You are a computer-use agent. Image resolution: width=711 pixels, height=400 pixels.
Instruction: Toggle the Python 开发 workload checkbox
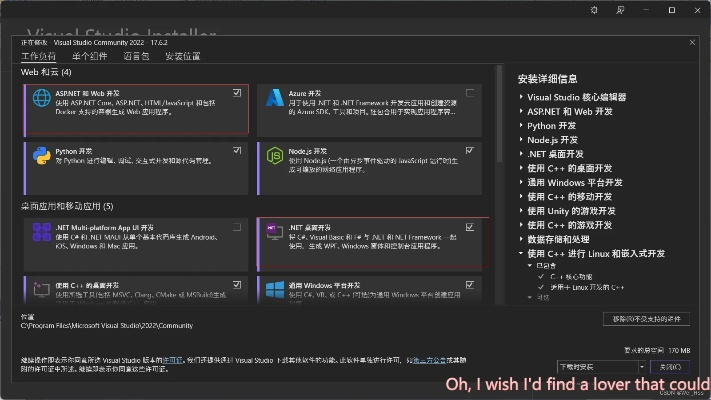[237, 150]
